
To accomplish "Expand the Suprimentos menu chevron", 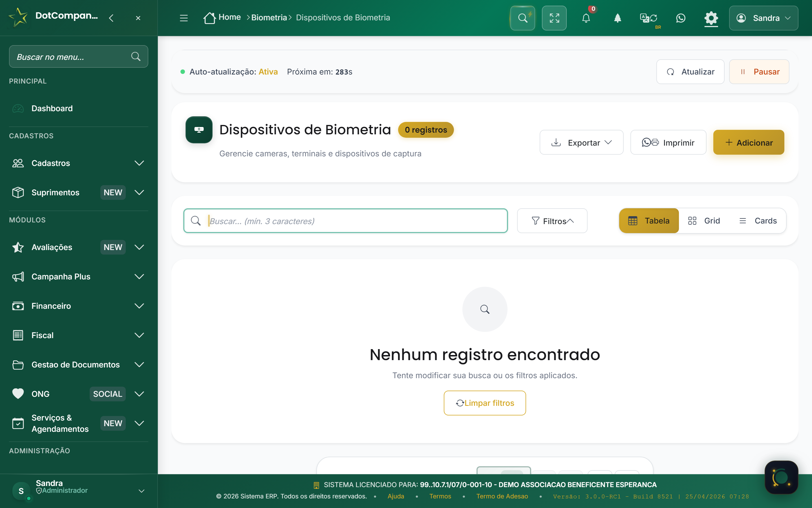I will [x=139, y=192].
